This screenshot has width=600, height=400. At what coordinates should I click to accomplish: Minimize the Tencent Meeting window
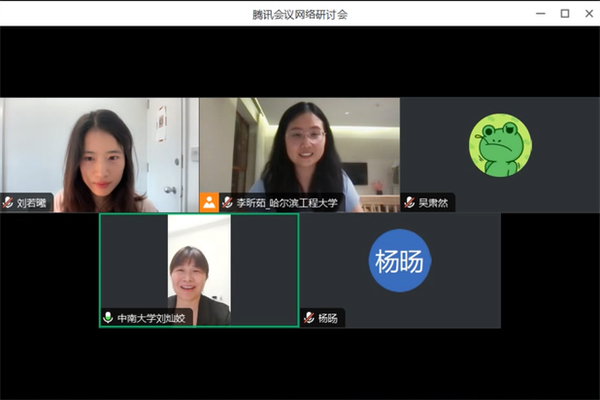540,14
